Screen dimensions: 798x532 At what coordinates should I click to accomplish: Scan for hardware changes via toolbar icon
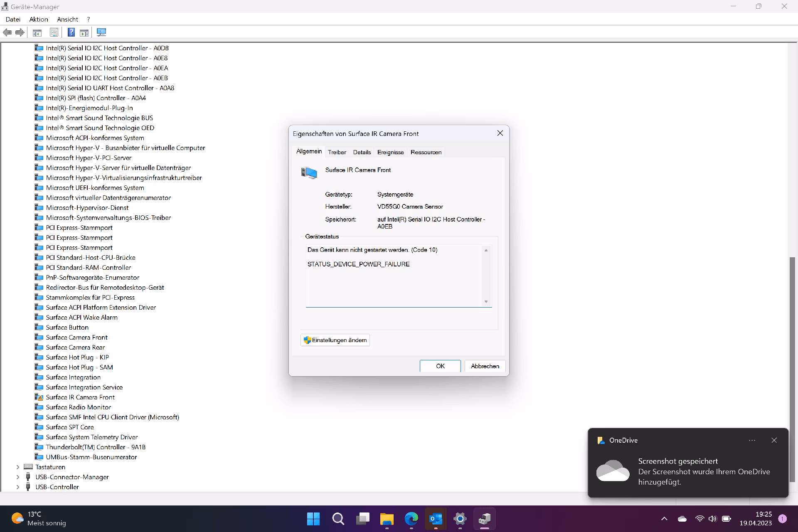click(x=101, y=32)
